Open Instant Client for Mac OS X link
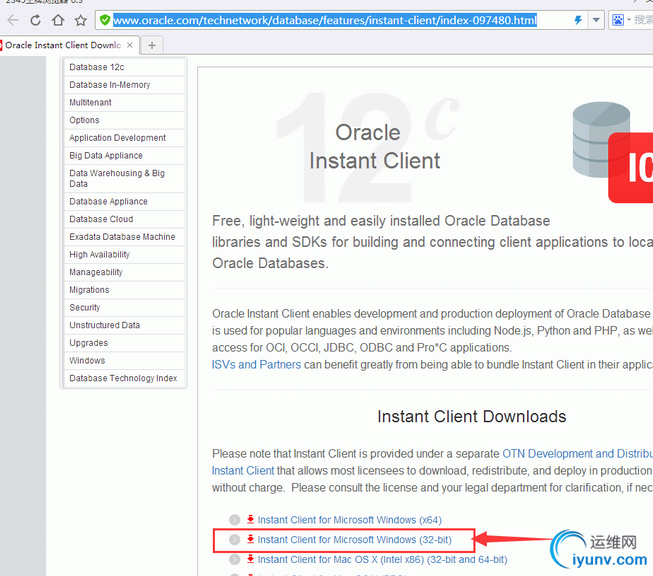This screenshot has height=576, width=653. (382, 559)
